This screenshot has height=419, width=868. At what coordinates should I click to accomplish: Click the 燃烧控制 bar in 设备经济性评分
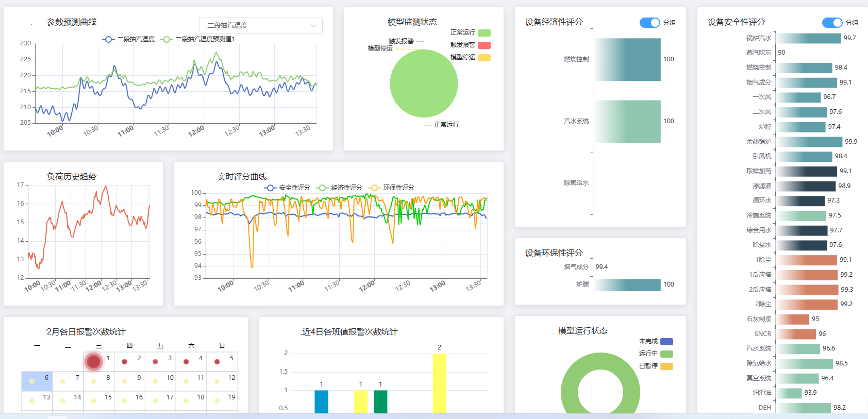[x=627, y=59]
